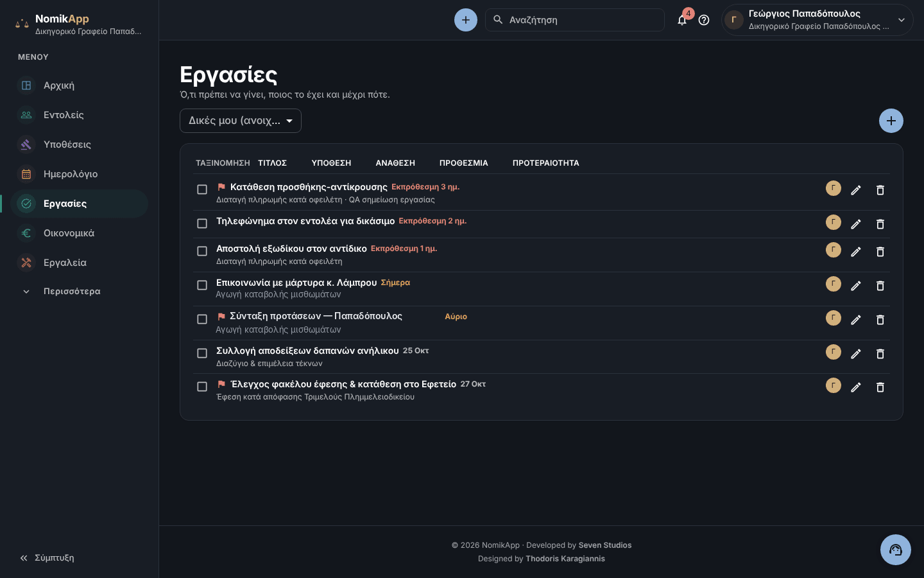Image resolution: width=924 pixels, height=578 pixels.
Task: Click the blue add button in the top bar
Action: click(x=466, y=20)
